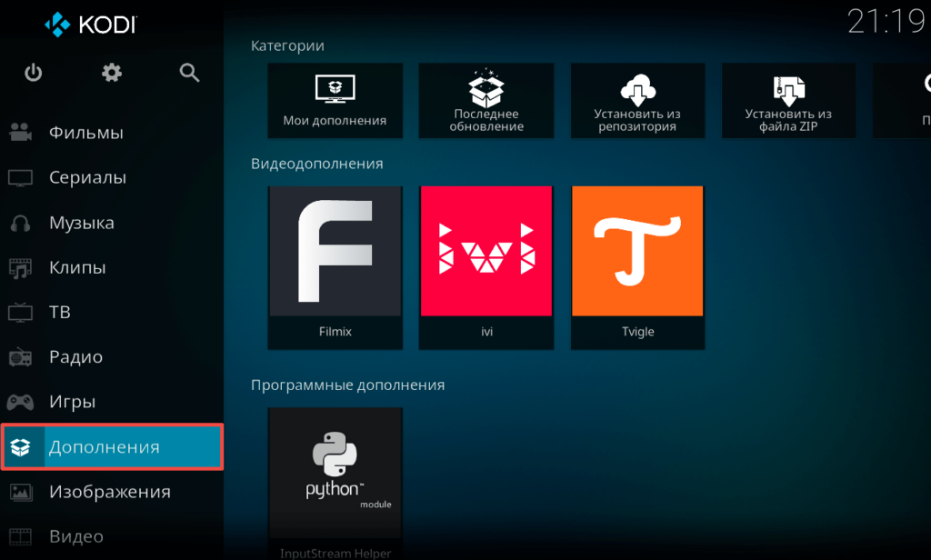Open the search magnifier icon
The image size is (931, 560).
pyautogui.click(x=189, y=73)
